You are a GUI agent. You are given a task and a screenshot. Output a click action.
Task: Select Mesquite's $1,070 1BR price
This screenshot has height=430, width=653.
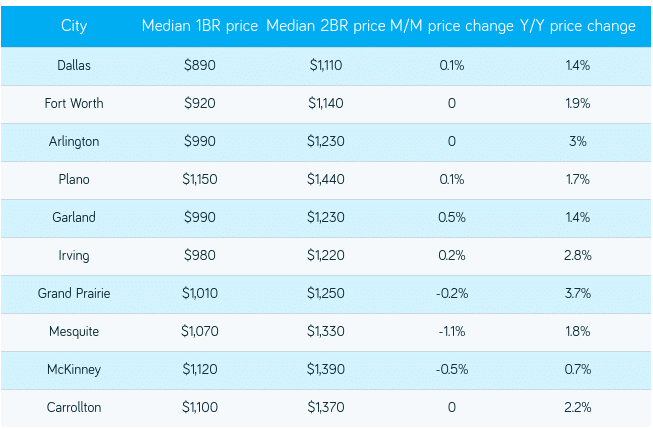click(200, 331)
